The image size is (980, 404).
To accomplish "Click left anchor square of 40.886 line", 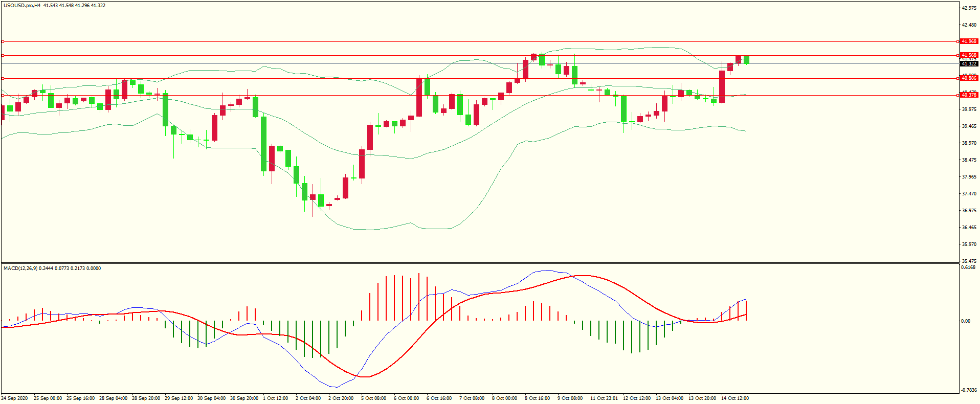I will 3,78.
